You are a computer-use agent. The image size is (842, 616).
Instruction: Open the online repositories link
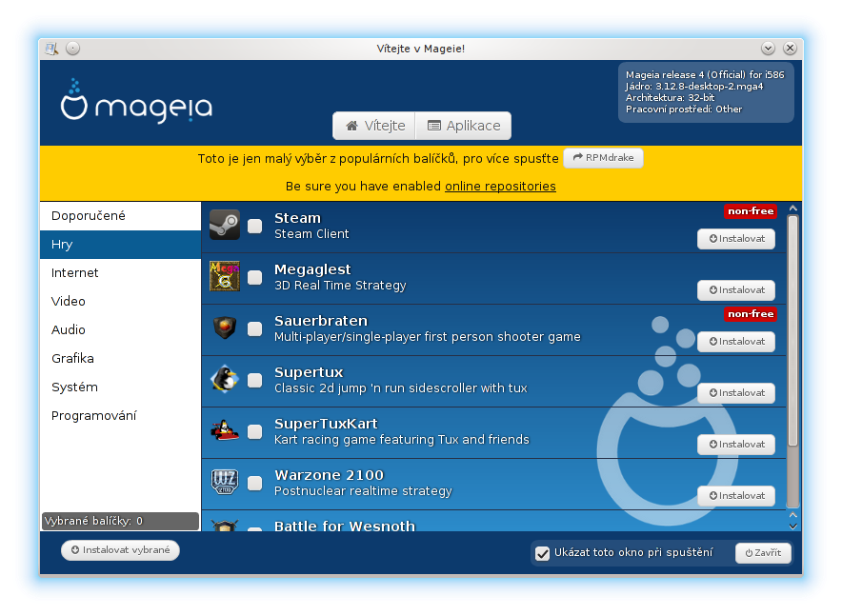coord(500,187)
